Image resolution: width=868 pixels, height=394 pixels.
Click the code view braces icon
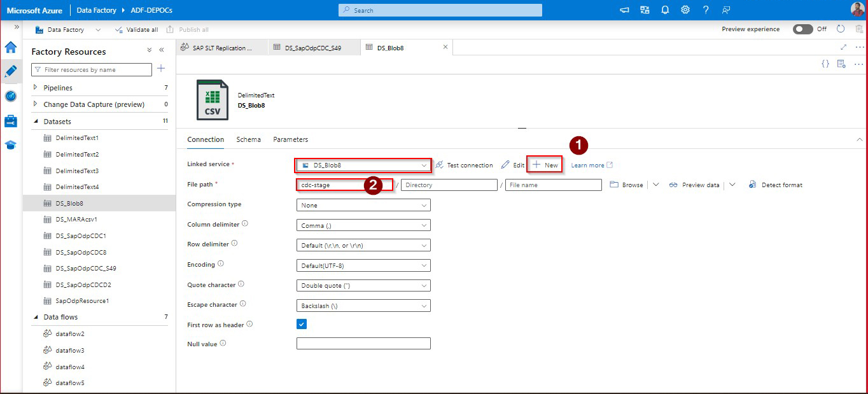point(825,64)
